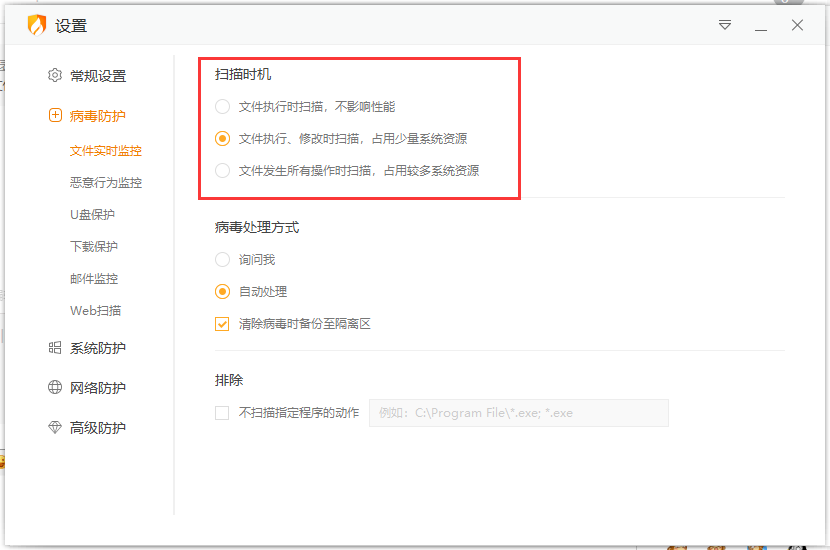Select 文件执行、修改时扫描 radio option
This screenshot has width=830, height=550.
point(222,138)
